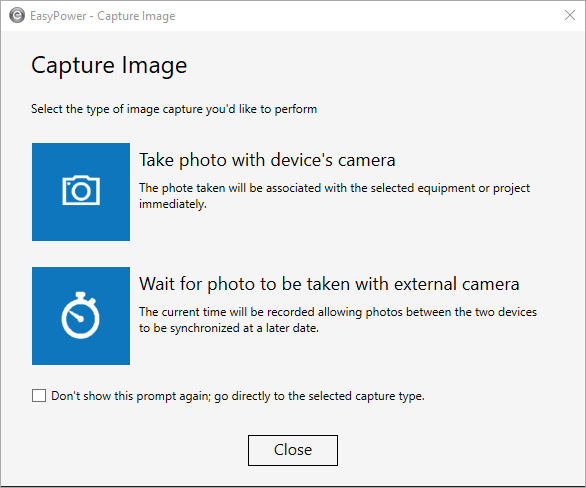Close the dialog with the X icon
Image resolution: width=586 pixels, height=488 pixels.
[x=570, y=15]
